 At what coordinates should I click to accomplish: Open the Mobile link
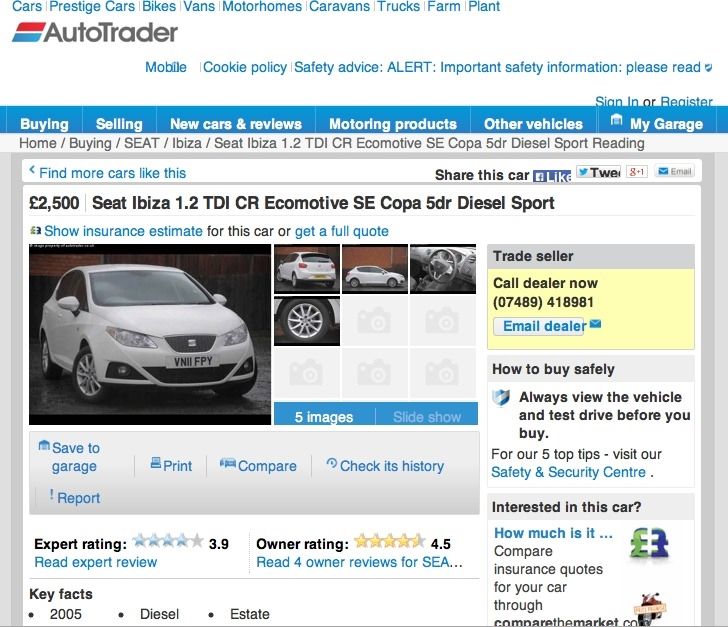[x=166, y=67]
